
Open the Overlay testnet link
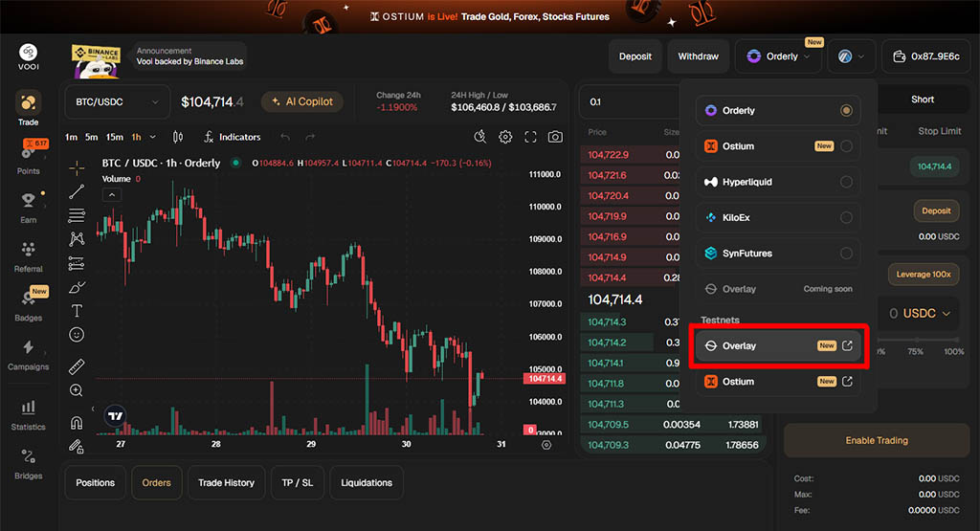[x=777, y=345]
